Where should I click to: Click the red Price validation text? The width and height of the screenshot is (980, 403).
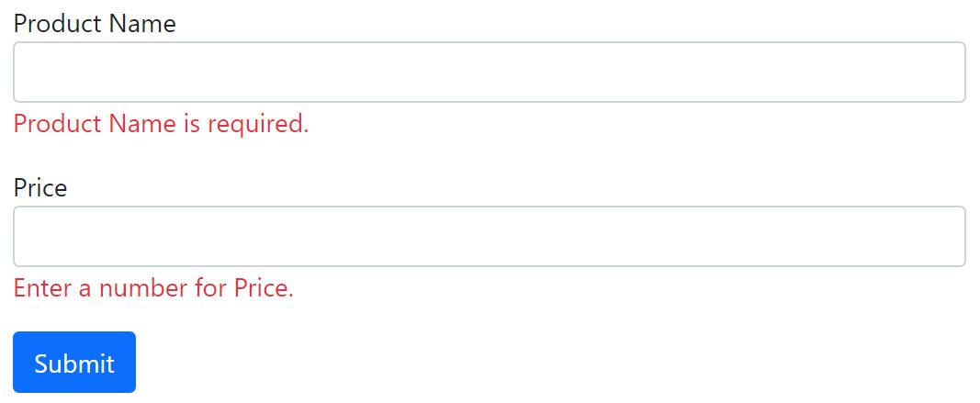tap(153, 288)
